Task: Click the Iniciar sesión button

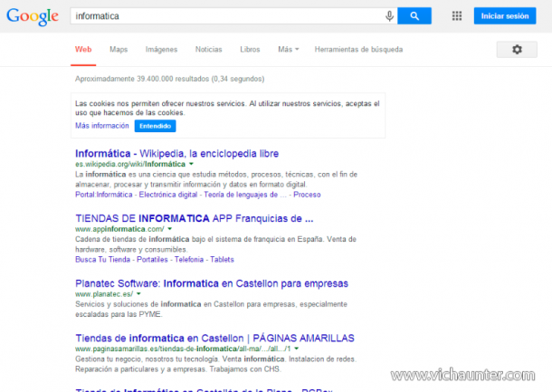Action: pos(505,16)
